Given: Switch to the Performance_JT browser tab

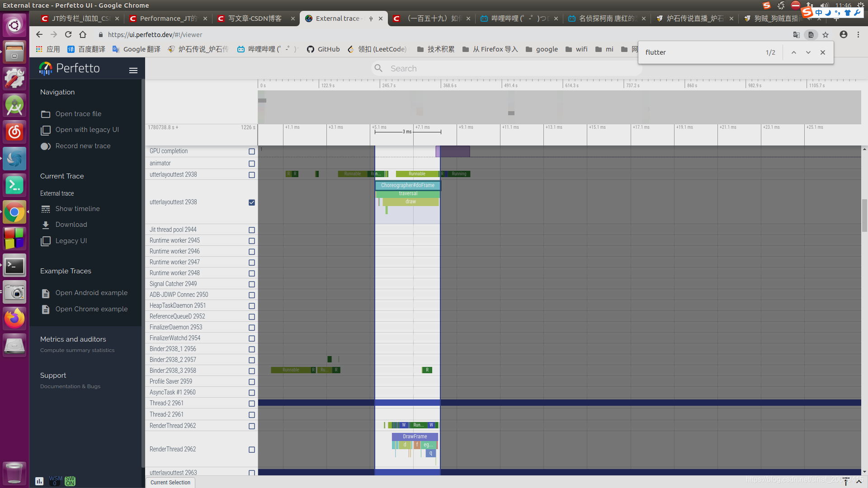Looking at the screenshot, I should (168, 19).
